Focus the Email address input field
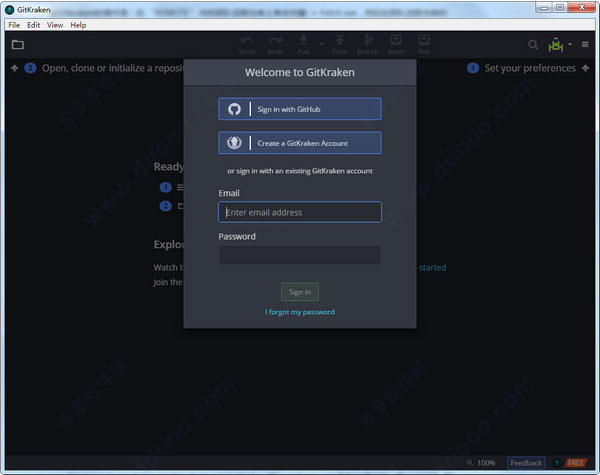The image size is (600, 475). 300,212
